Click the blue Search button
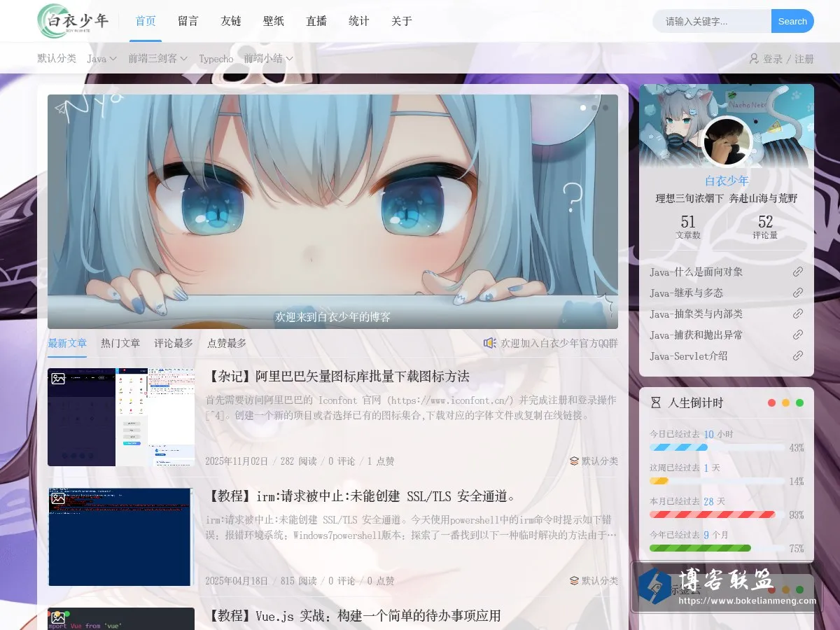This screenshot has height=630, width=840. pyautogui.click(x=792, y=21)
